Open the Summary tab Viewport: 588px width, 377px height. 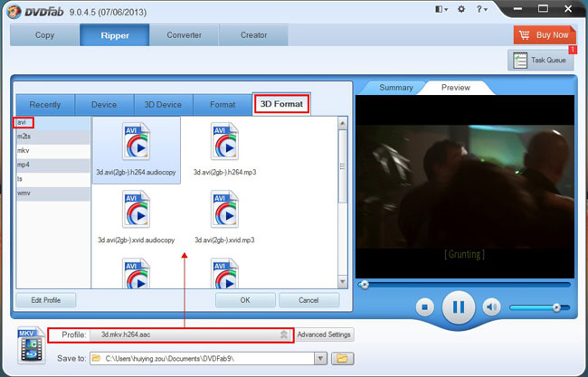(x=396, y=88)
